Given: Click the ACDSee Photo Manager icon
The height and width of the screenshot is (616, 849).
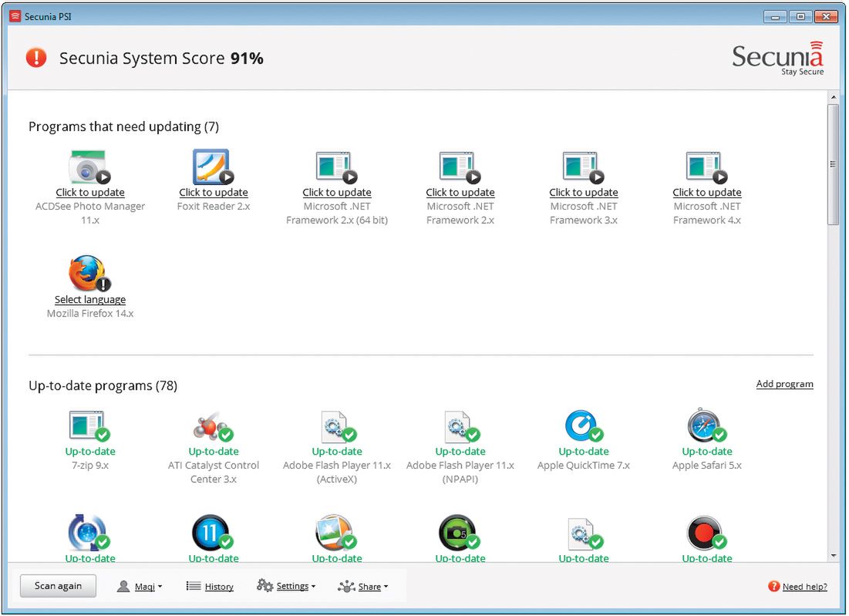Looking at the screenshot, I should pos(89,167).
